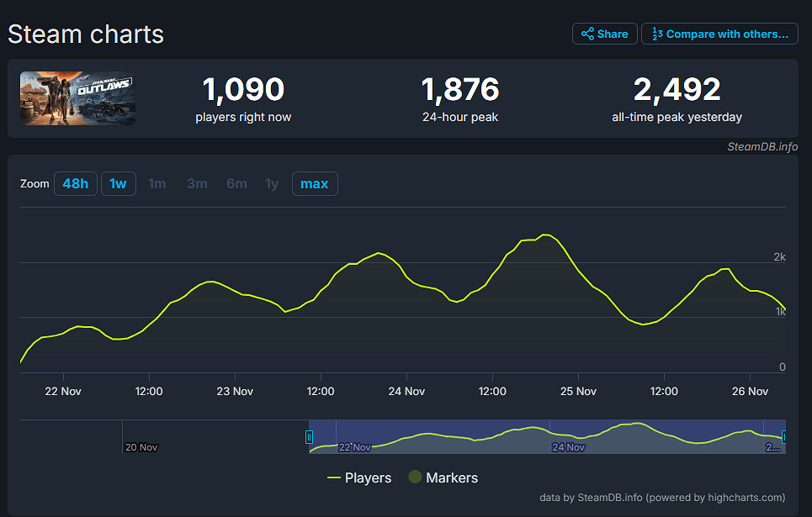Click the Share button

(604, 34)
